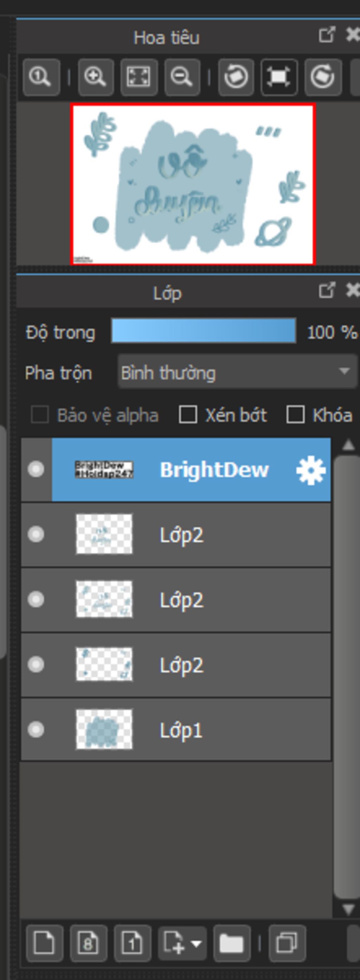Enable the Xén bớt clipping checkbox
This screenshot has height=980, width=360.
[x=188, y=415]
